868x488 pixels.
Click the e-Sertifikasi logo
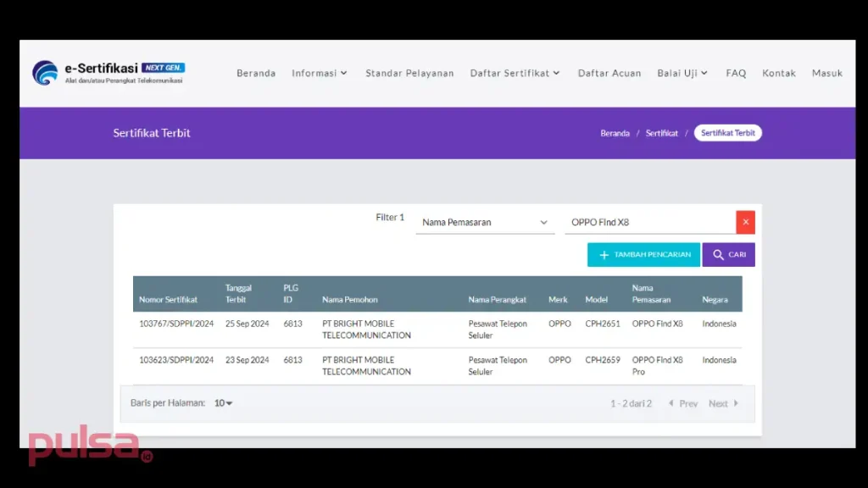(108, 73)
